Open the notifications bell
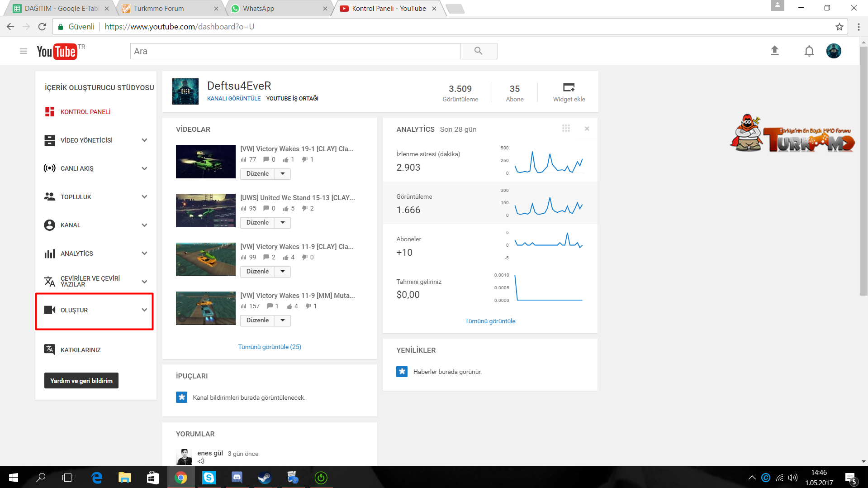868x488 pixels. (x=809, y=51)
